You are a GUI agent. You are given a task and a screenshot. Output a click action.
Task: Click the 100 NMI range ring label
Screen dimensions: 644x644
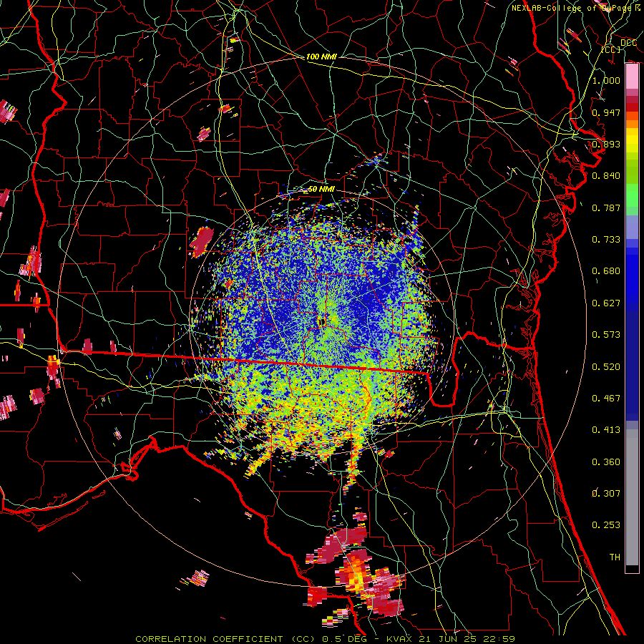click(x=321, y=57)
